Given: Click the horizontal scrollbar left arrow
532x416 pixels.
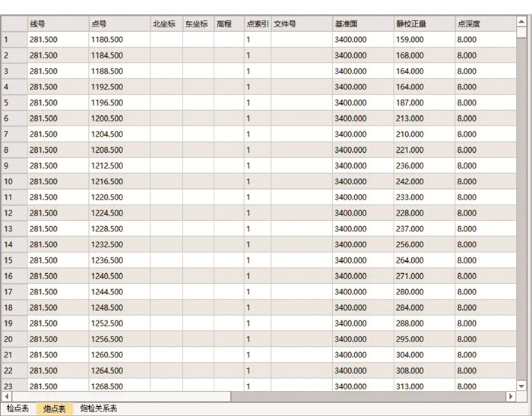Looking at the screenshot, I should tap(7, 396).
